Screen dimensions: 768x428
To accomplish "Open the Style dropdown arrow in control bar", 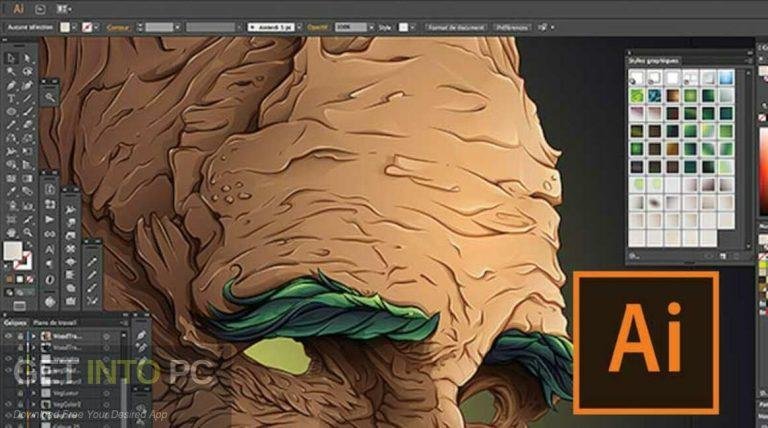I will tap(412, 27).
